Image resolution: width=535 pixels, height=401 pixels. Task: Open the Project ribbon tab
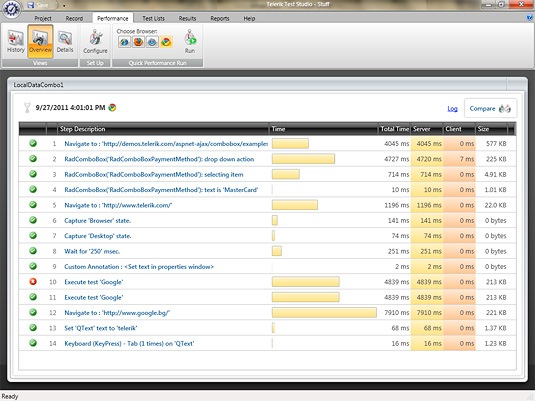[43, 18]
